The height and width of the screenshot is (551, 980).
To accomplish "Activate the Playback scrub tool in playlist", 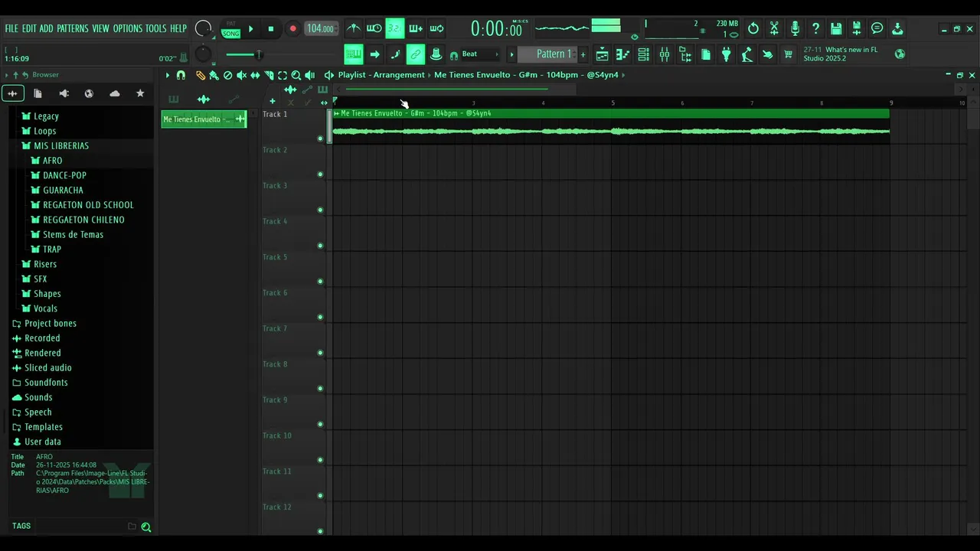I will [310, 75].
